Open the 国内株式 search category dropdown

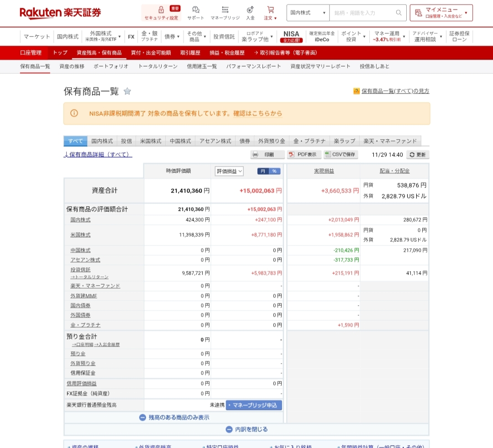(307, 13)
